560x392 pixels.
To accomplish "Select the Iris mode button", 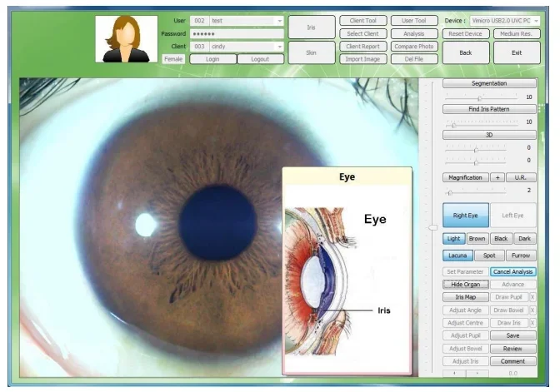I will [x=312, y=27].
